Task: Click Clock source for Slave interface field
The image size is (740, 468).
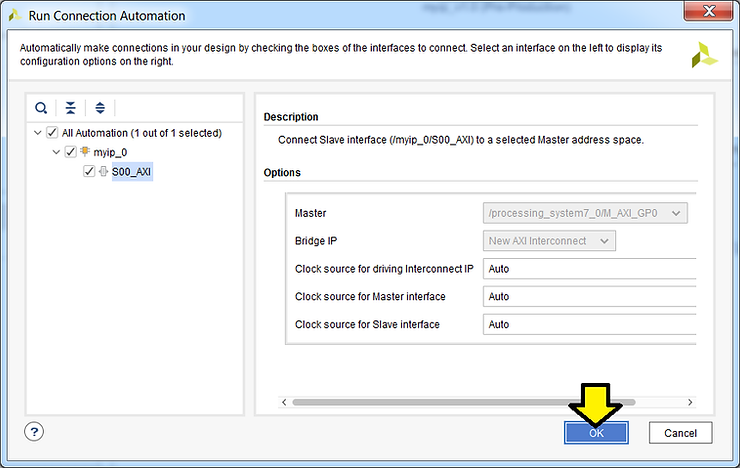Action: [589, 325]
